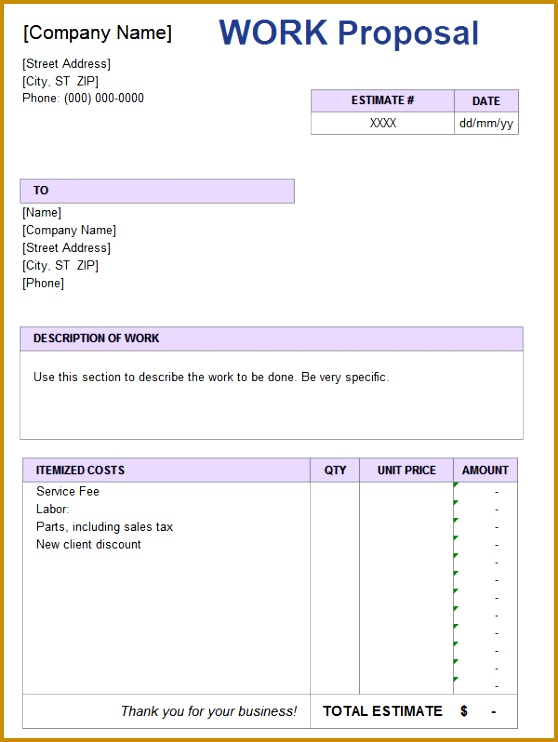Select the QTY column header

(x=335, y=470)
